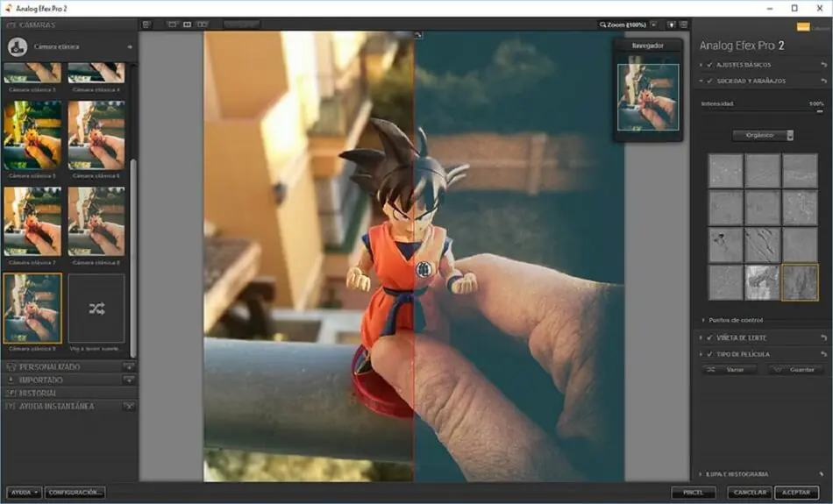Reset Suciedad y Arañazos with its undo arrow
Screen dimensions: 833x504
(823, 81)
